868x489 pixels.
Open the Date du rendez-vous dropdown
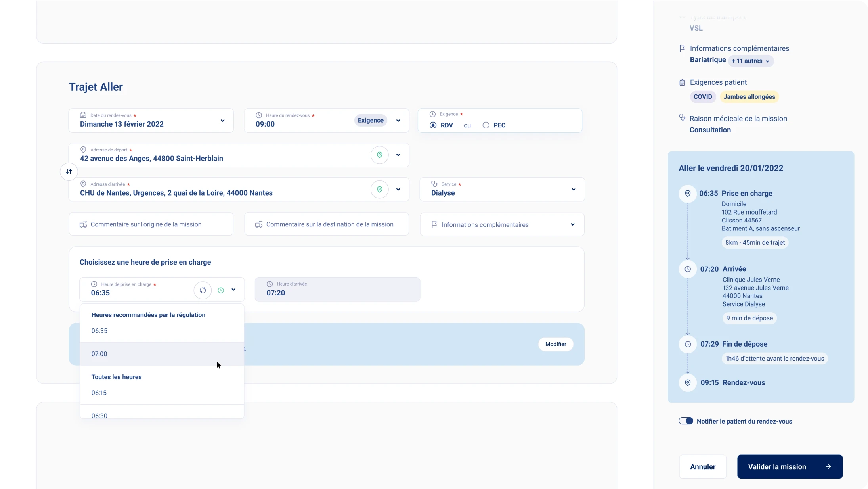click(222, 121)
